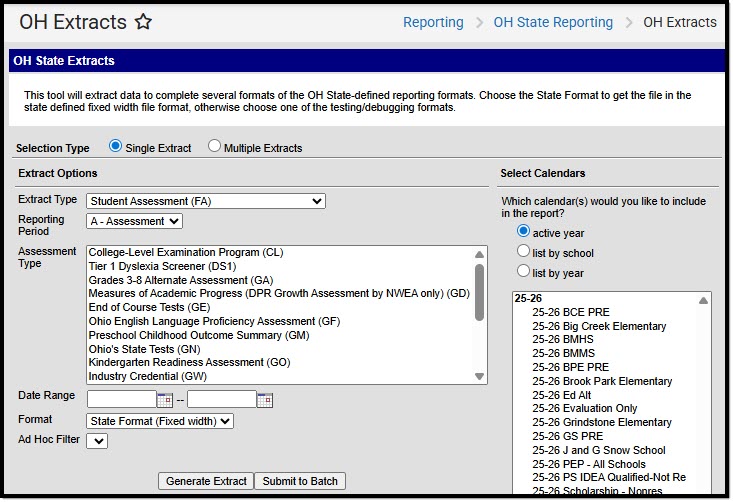Select Industry Credential (GW)
Image resolution: width=733 pixels, height=502 pixels.
point(148,376)
